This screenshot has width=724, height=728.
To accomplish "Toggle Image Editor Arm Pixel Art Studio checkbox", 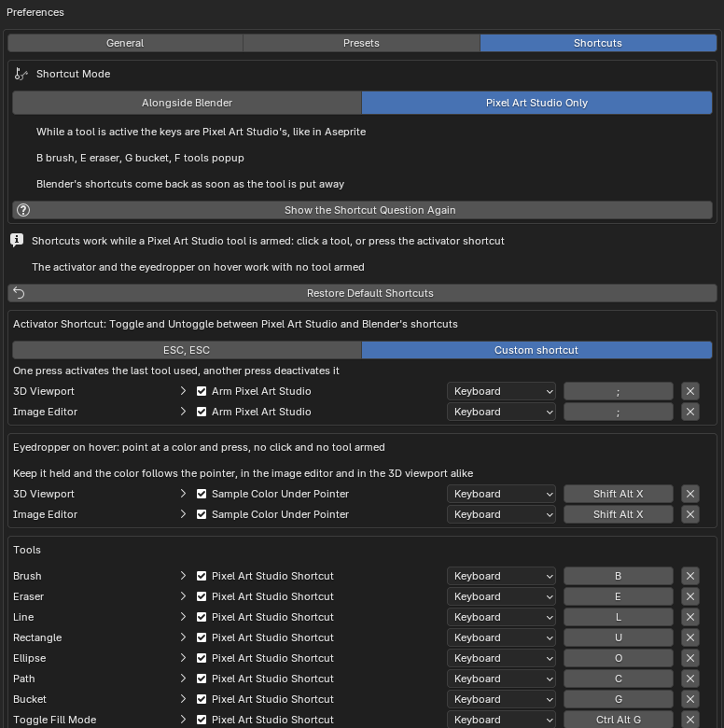I will coord(202,412).
